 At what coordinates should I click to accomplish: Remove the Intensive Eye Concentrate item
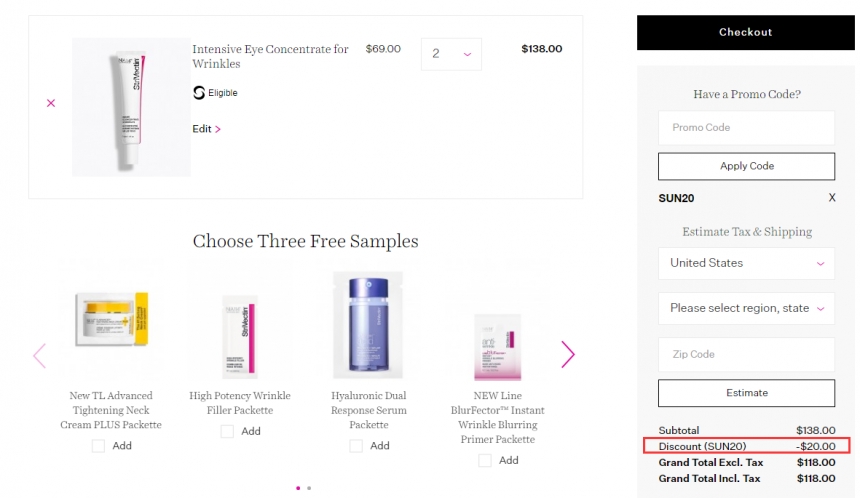click(51, 103)
